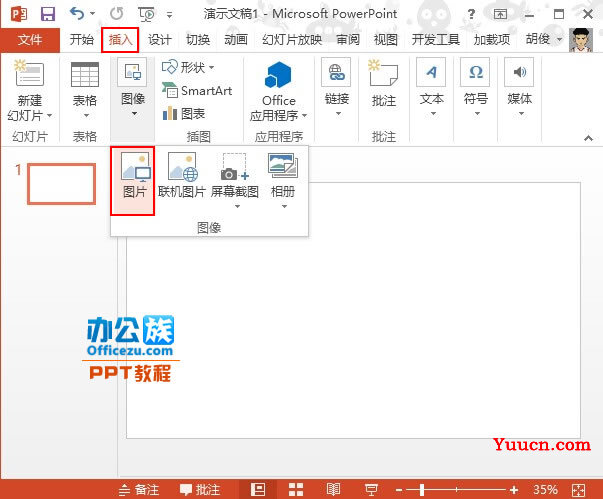Open the undo history dropdown arrow
The image size is (603, 499).
coord(93,14)
